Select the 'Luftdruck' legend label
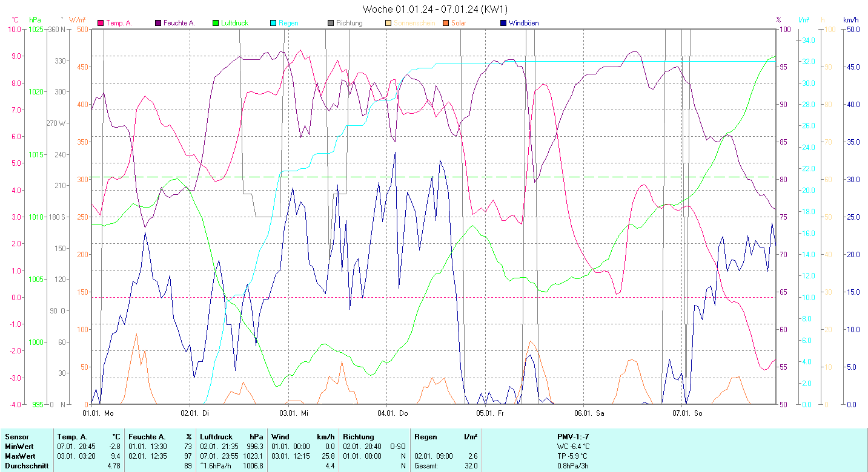868x472 pixels. point(234,23)
